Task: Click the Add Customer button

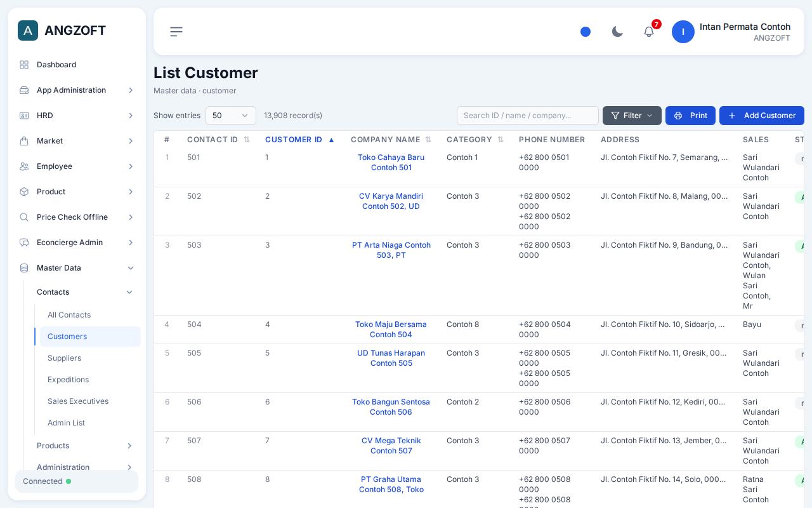Action: pyautogui.click(x=762, y=116)
